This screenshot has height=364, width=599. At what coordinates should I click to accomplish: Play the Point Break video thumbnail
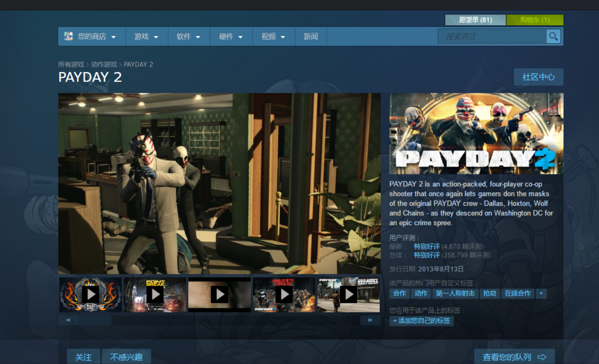coord(155,294)
